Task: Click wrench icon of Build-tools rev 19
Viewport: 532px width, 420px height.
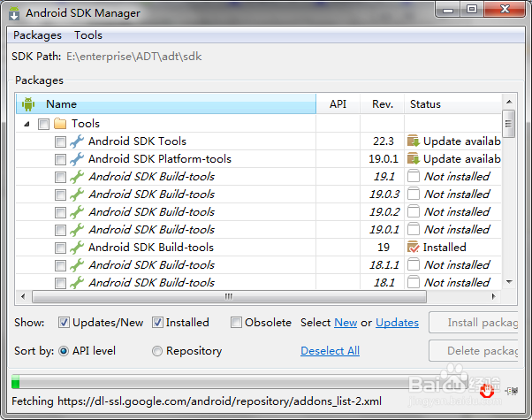Action: [x=77, y=248]
